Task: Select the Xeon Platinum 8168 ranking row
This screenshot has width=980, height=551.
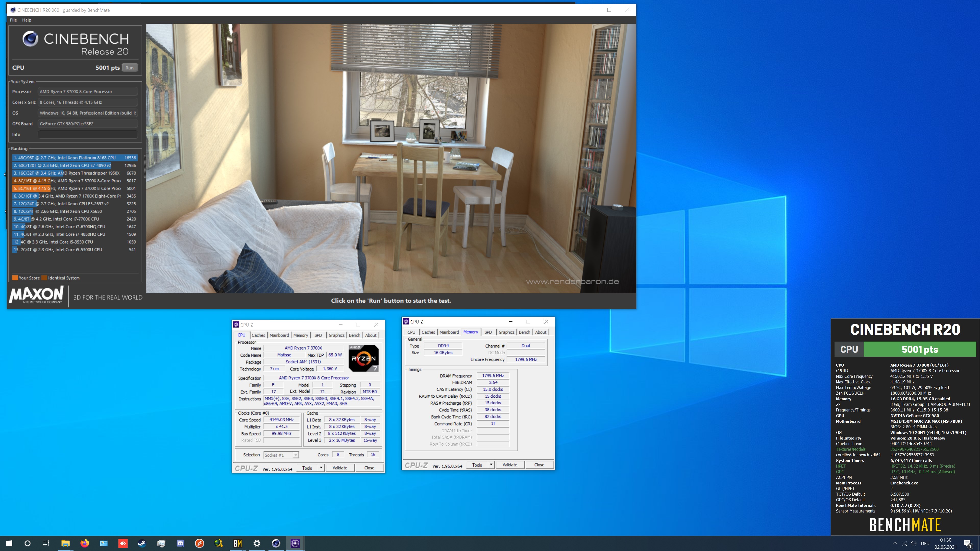Action: point(75,157)
